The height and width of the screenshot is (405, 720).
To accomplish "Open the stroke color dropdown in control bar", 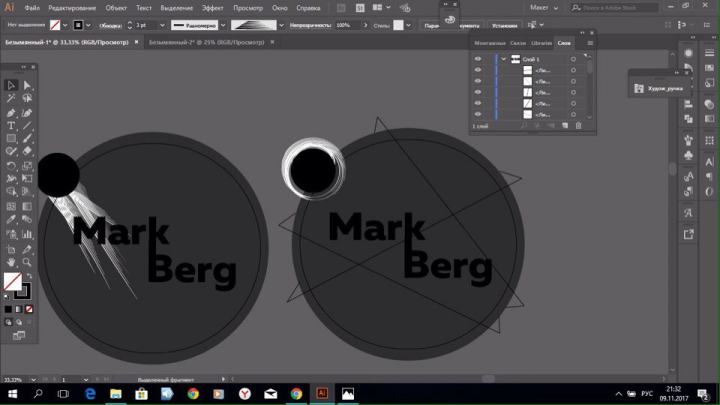I will pos(88,25).
